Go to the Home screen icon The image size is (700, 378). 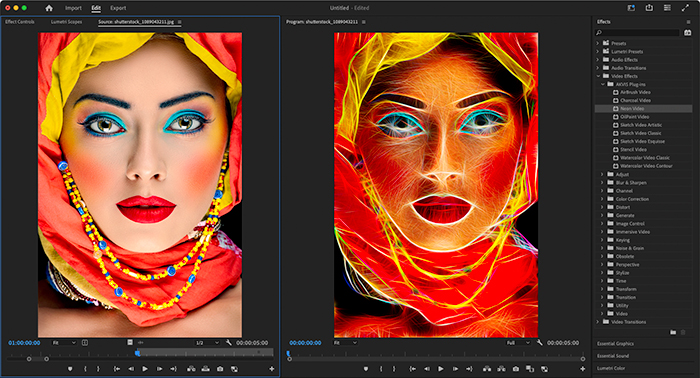point(49,8)
